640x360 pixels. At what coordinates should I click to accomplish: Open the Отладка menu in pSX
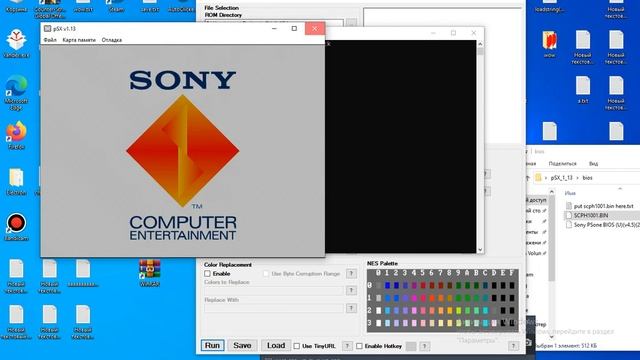111,40
